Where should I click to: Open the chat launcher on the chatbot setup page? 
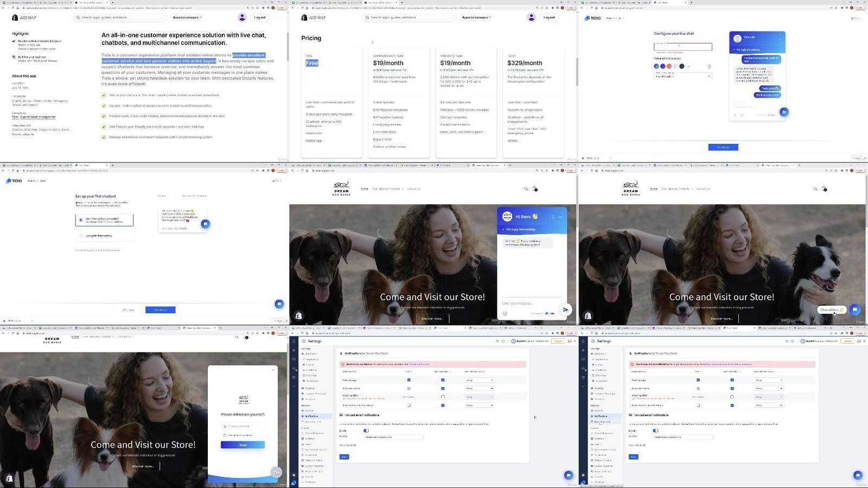[279, 304]
